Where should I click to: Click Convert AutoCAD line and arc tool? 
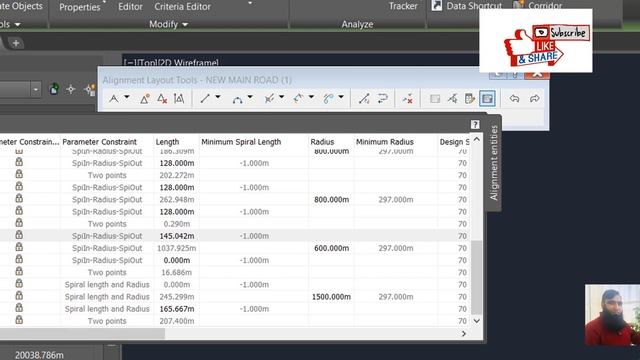[364, 98]
